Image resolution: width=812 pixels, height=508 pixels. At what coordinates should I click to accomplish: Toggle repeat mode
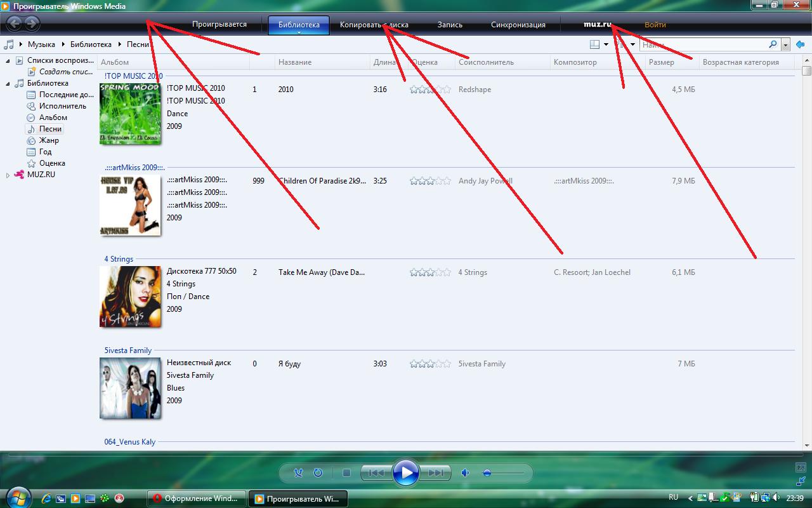click(318, 473)
